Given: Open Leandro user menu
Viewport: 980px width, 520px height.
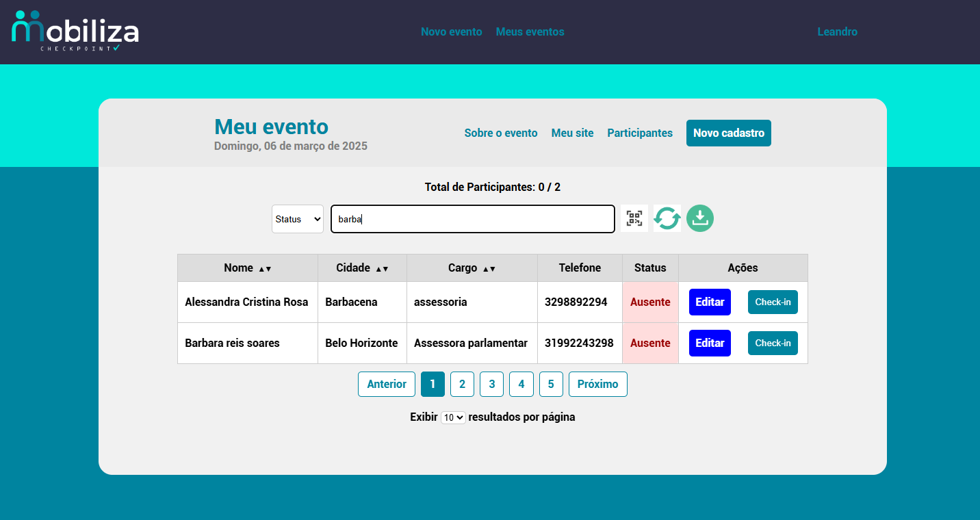Looking at the screenshot, I should [837, 31].
